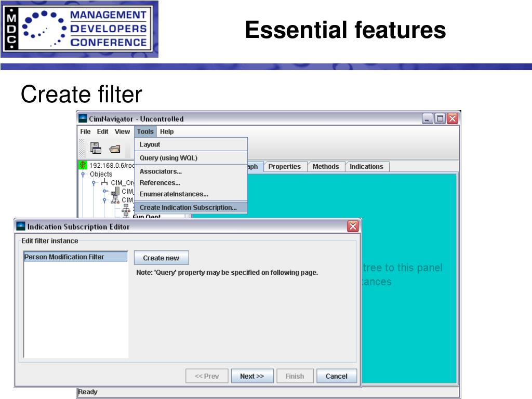532x399 pixels.
Task: Choose Create Indication Subscription menu entry
Action: (x=188, y=207)
